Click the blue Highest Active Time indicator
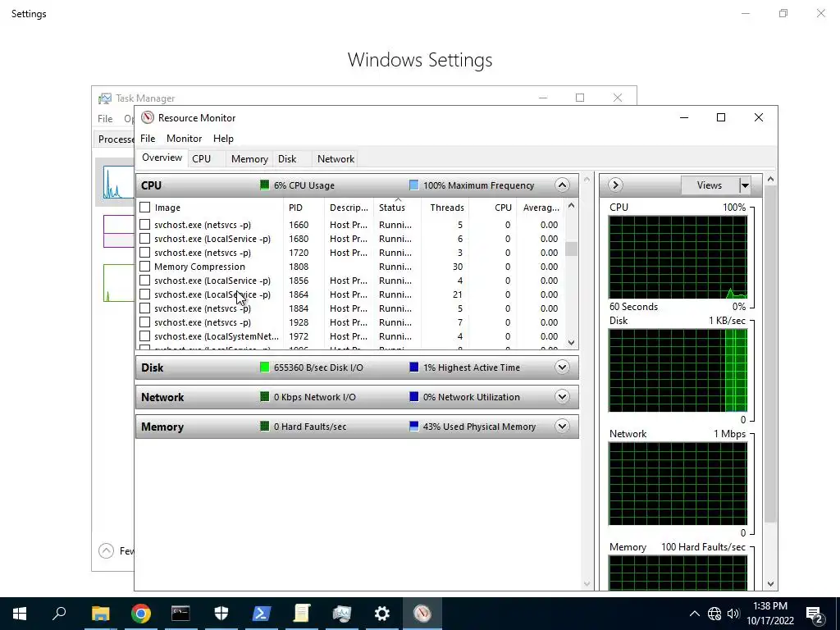The width and height of the screenshot is (840, 630). click(x=413, y=367)
